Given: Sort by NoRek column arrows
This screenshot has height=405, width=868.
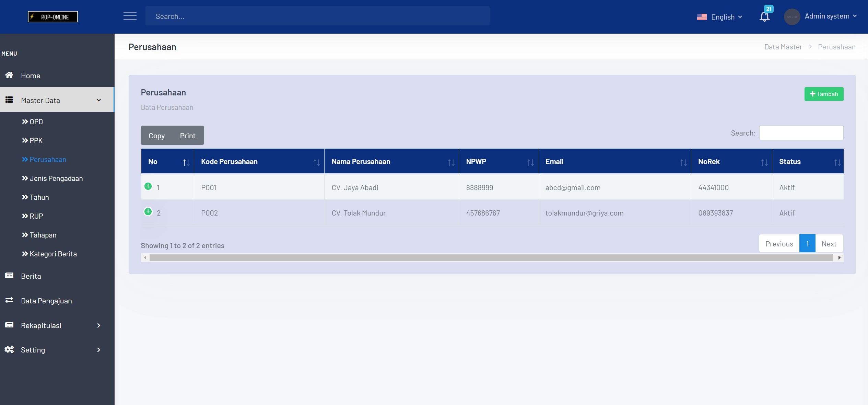Looking at the screenshot, I should click(764, 163).
